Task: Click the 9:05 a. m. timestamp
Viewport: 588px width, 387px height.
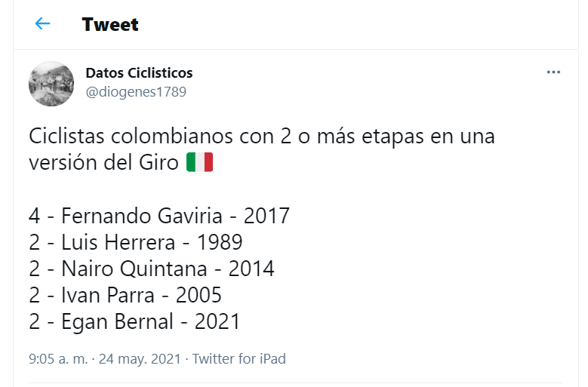Action: pyautogui.click(x=58, y=358)
